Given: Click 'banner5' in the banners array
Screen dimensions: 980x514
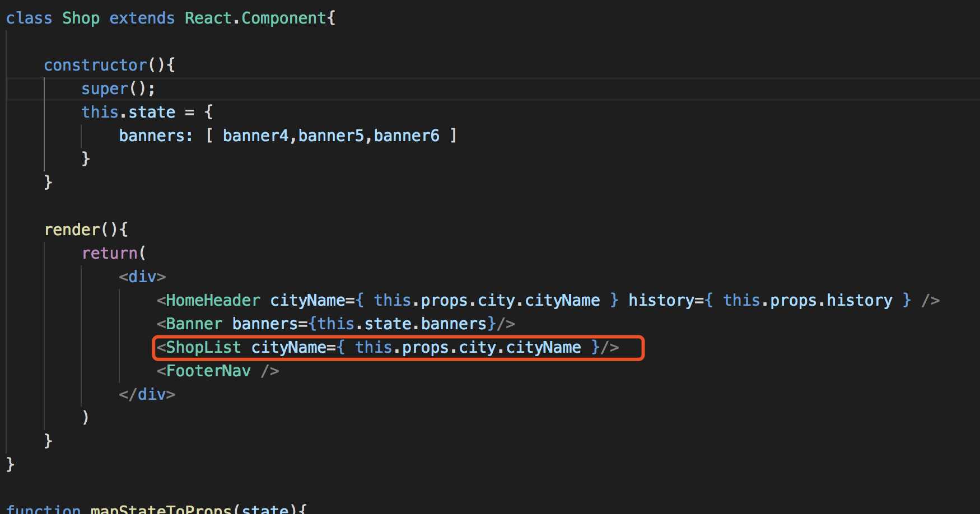Looking at the screenshot, I should click(x=331, y=136).
